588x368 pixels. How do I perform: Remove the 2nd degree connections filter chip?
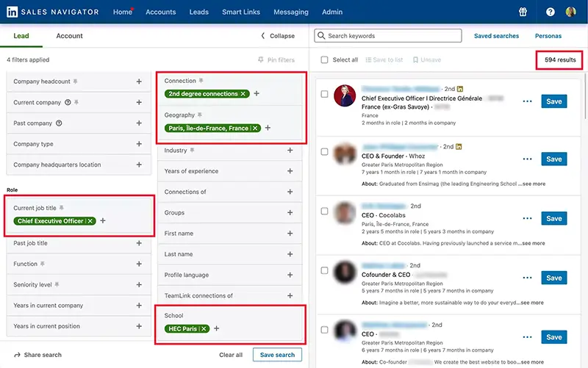point(243,94)
